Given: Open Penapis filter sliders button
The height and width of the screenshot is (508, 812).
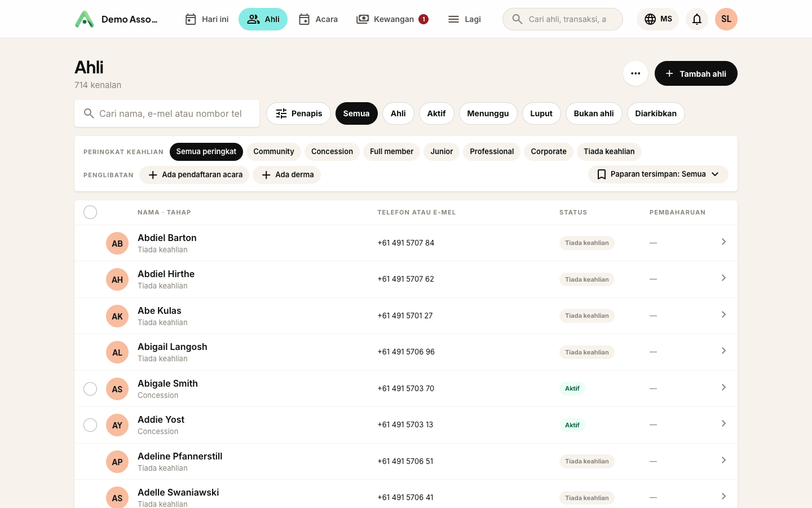Looking at the screenshot, I should [x=298, y=113].
